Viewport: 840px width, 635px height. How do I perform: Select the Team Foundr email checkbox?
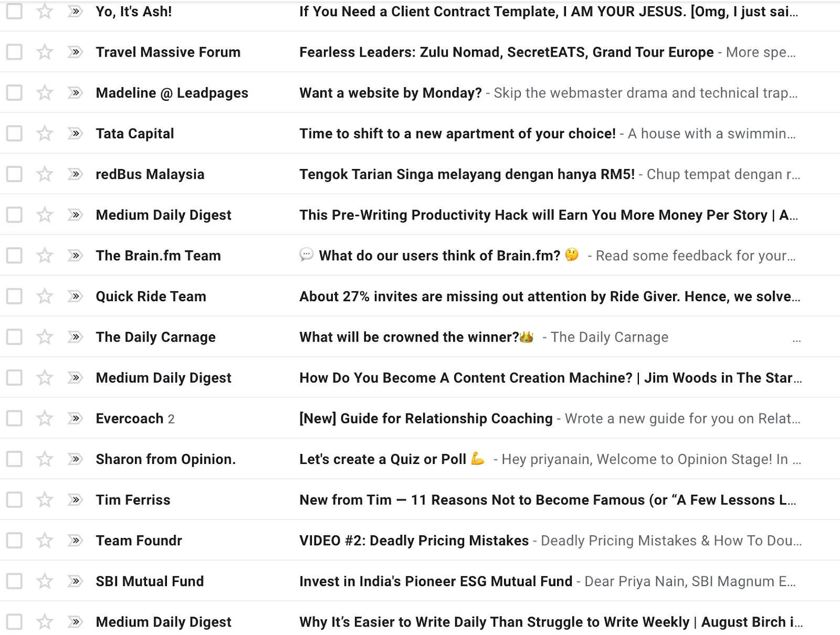tap(14, 541)
